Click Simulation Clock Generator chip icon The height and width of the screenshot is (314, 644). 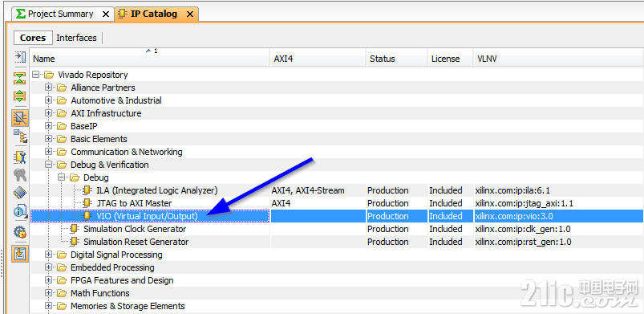(x=75, y=229)
